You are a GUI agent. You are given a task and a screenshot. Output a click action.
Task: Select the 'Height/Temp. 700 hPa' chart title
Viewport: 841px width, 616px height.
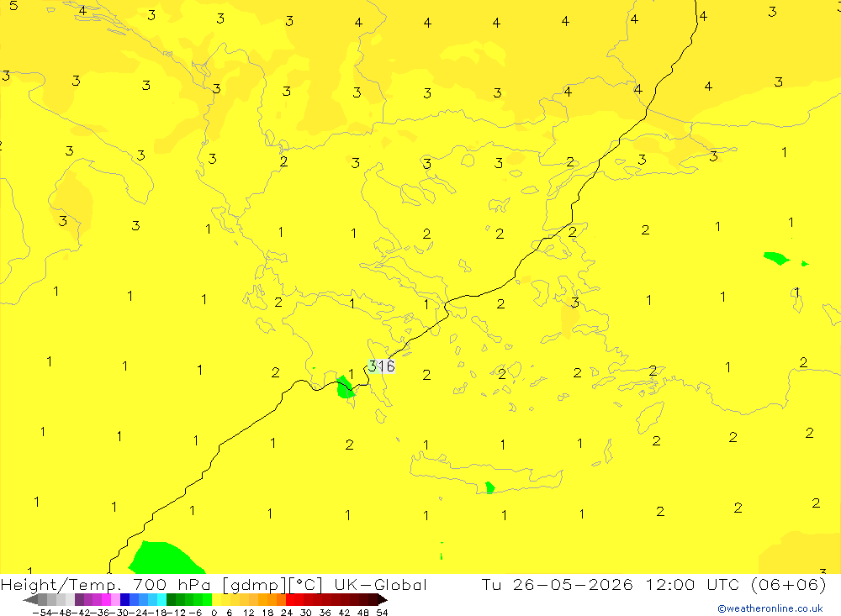(x=106, y=584)
